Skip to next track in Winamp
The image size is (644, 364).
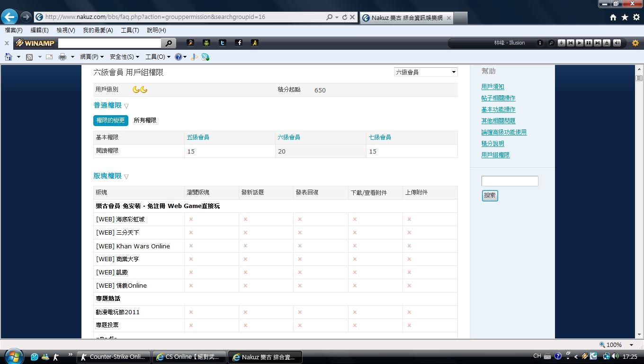tap(598, 43)
